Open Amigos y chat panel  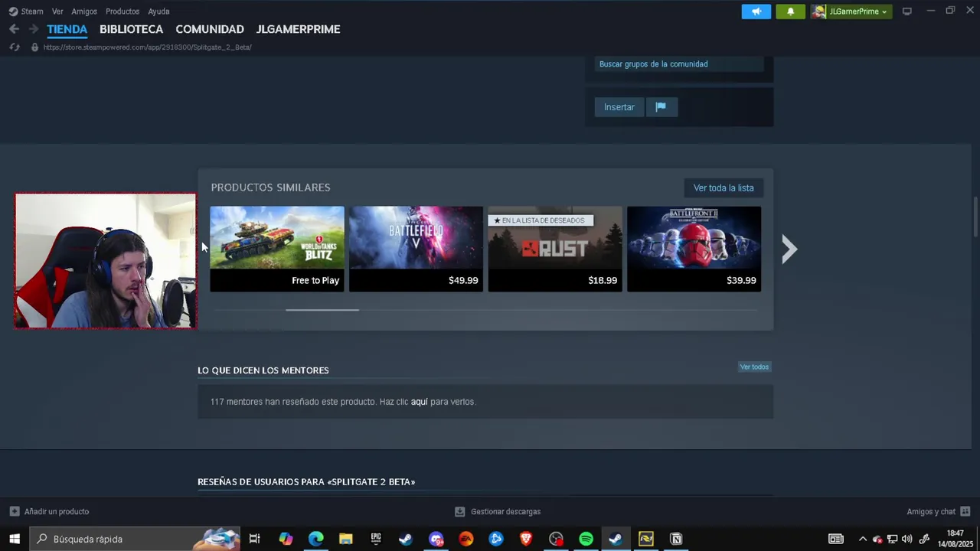click(x=939, y=511)
